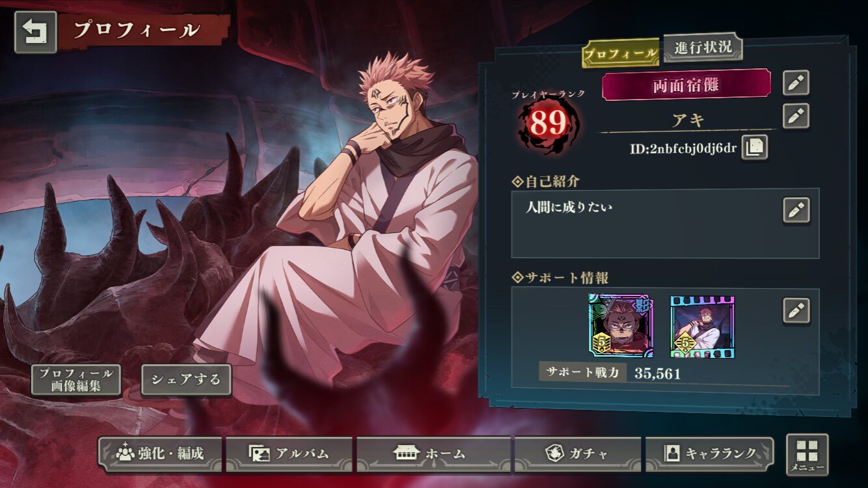Switch to the 進行状況 tab
Viewport: 868px width, 488px height.
pos(703,47)
